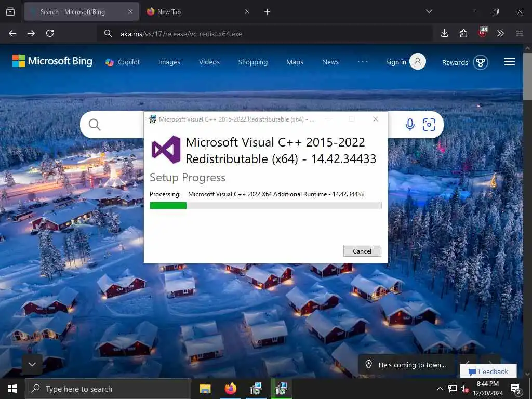Screen dimensions: 532x399
Task: Cancel the Visual C++ setup
Action: [362, 251]
